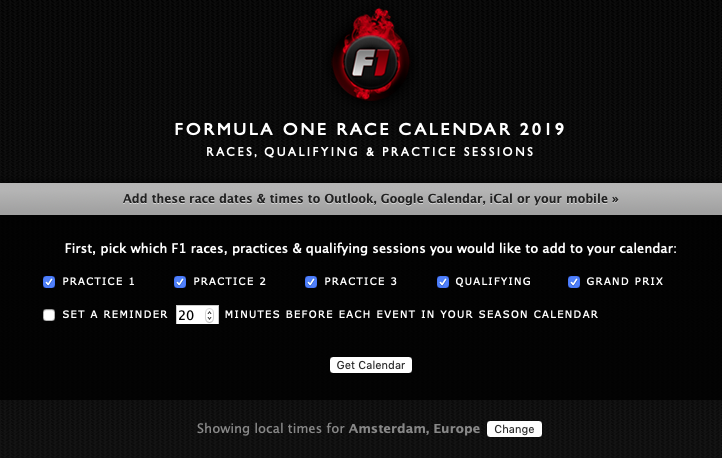This screenshot has width=722, height=458.
Task: Click the Get Calendar button
Action: (x=371, y=365)
